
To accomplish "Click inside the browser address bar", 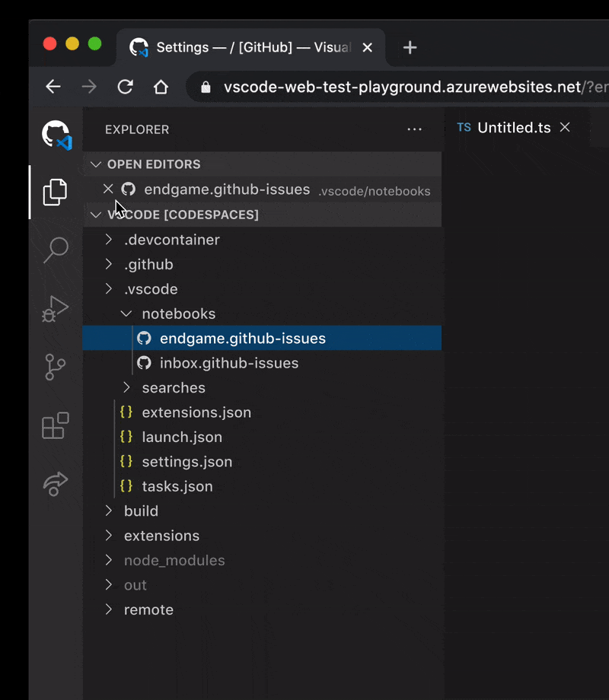I will click(381, 87).
